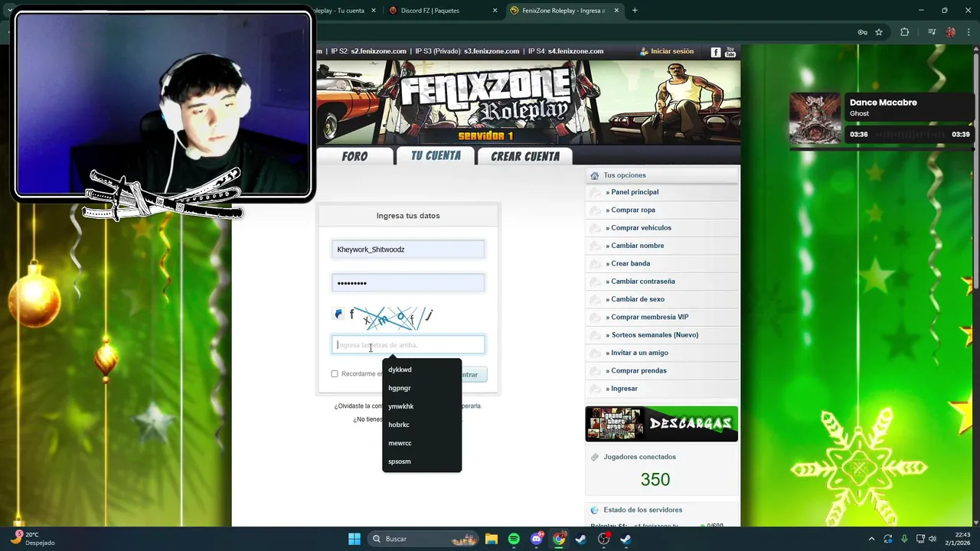
Task: Open Chrome from taskbar
Action: click(559, 539)
